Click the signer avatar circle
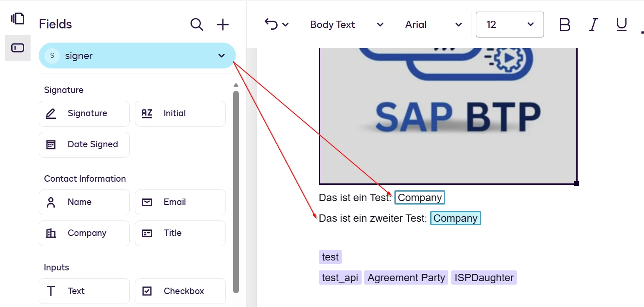The image size is (644, 307). 52,56
